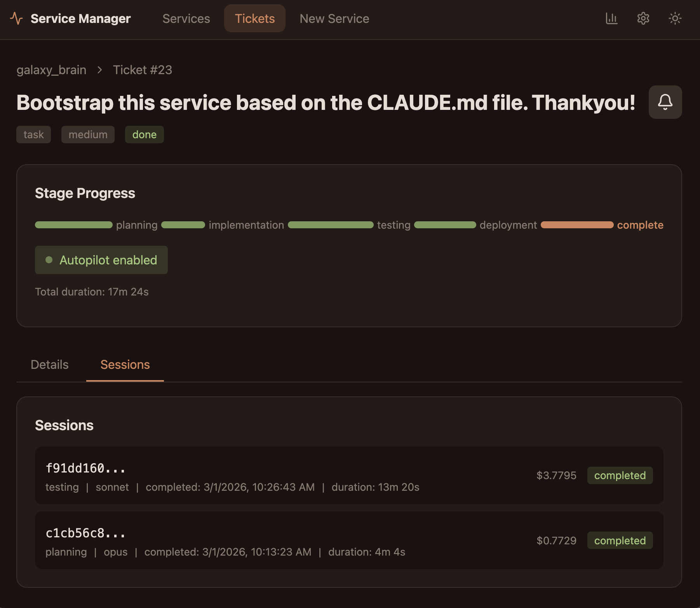The height and width of the screenshot is (608, 700).
Task: Toggle light theme with the sun icon
Action: point(675,18)
